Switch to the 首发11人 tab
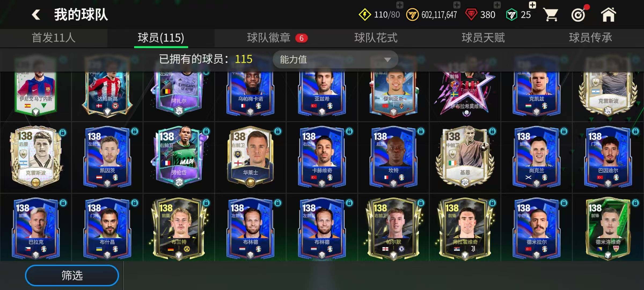 [x=54, y=38]
